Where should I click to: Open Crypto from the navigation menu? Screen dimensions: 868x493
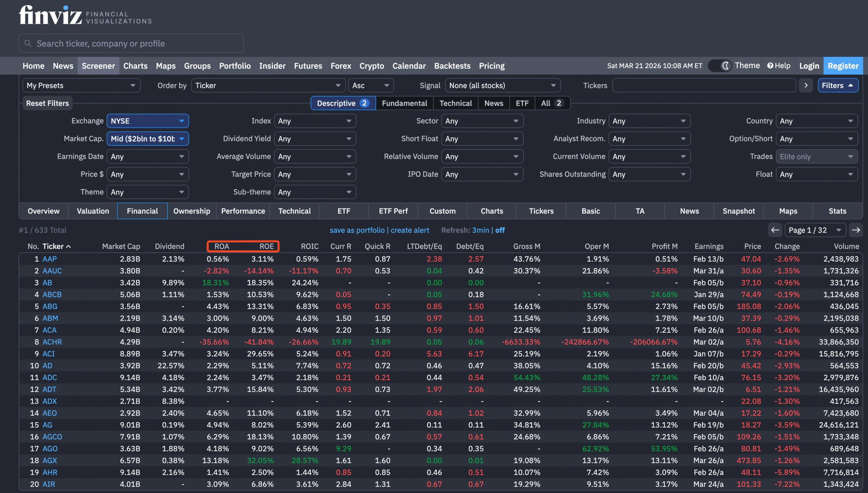pos(372,65)
